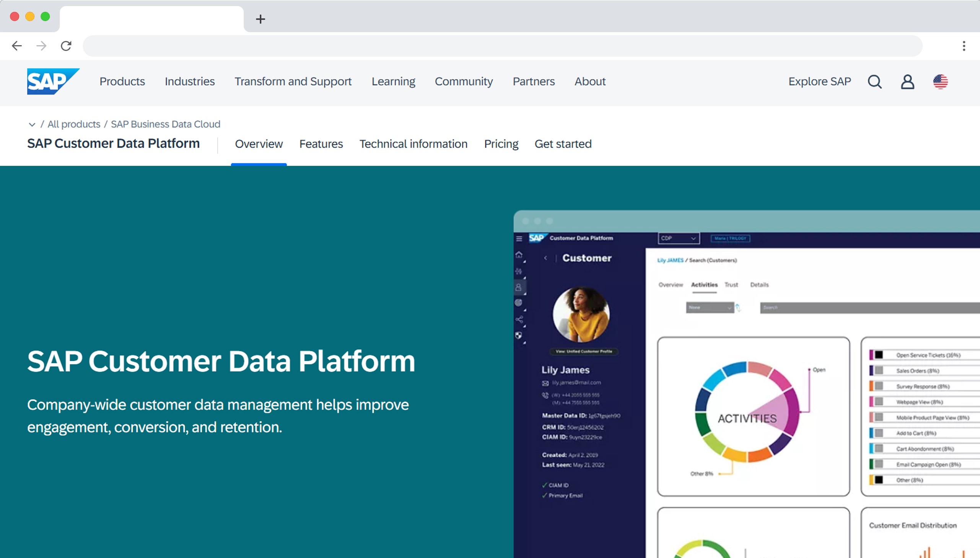Open the About menu
The height and width of the screenshot is (558, 980).
[590, 82]
